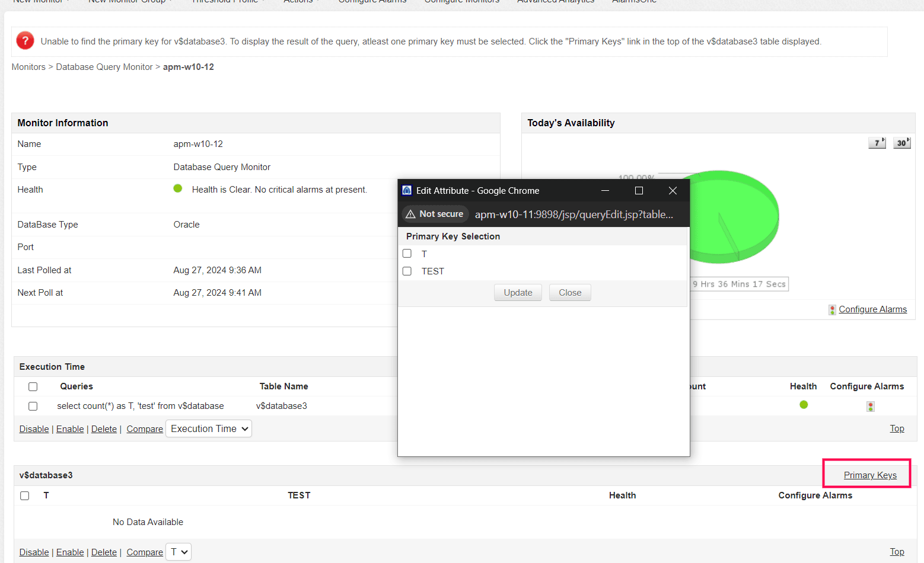Click the Database Query Monitor type value

click(222, 167)
